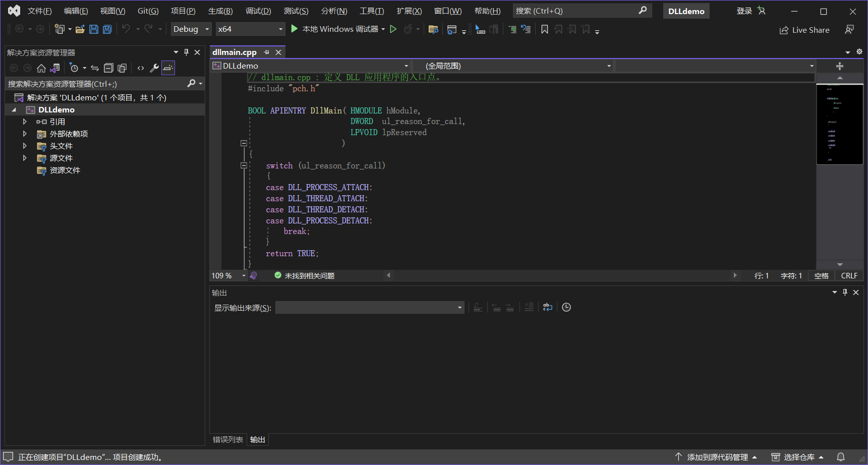Expand the 源文件 source files folder
Viewport: 868px width, 465px height.
click(24, 158)
